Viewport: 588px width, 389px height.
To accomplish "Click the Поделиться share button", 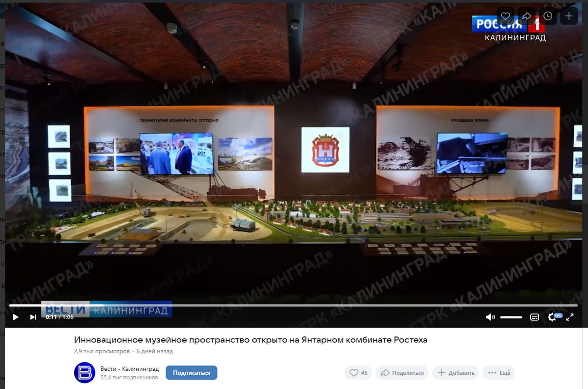I will coord(402,373).
